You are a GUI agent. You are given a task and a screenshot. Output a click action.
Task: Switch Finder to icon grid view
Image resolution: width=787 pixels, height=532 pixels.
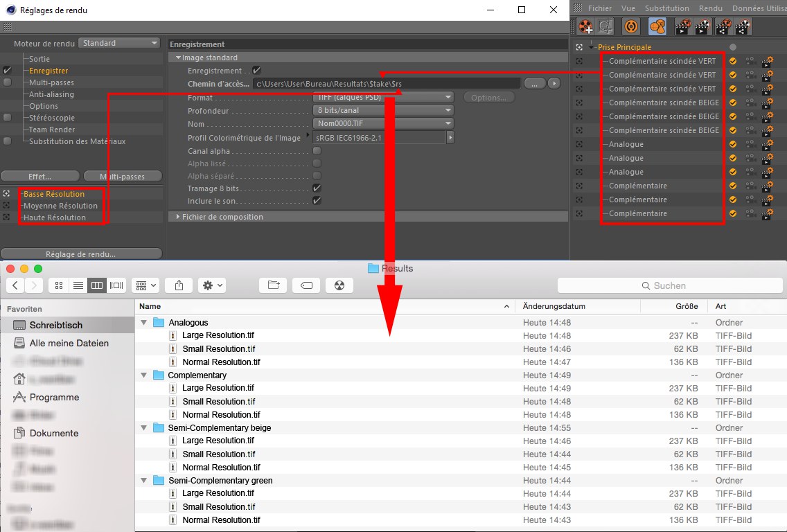click(59, 285)
